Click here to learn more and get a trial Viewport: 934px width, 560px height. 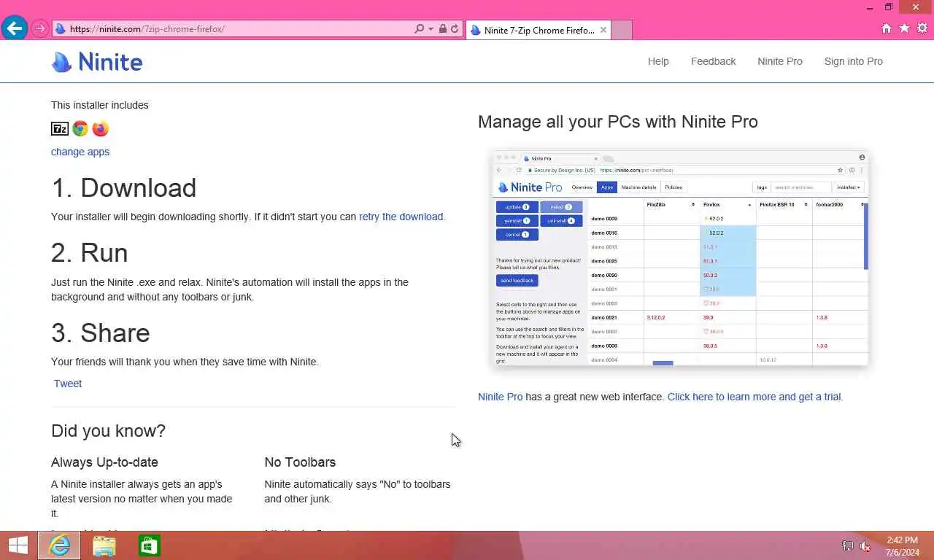click(x=754, y=397)
